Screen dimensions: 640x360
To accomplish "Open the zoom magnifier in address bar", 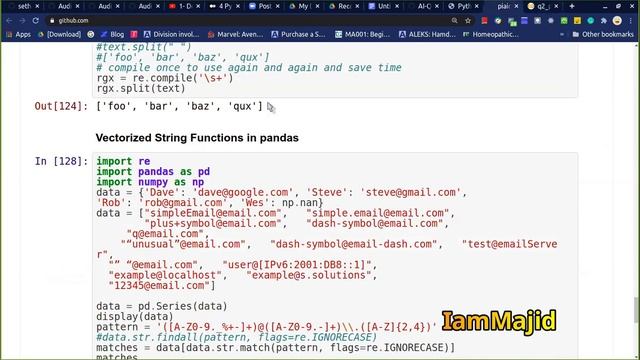I will point(454,20).
